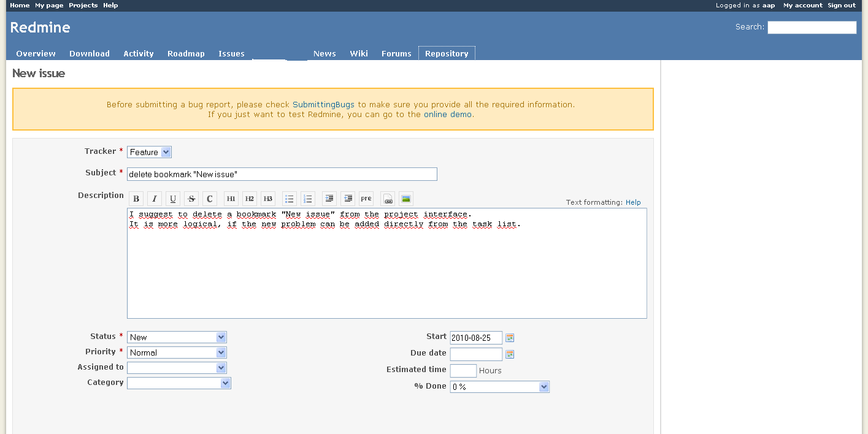
Task: Insert an ordered numbered list
Action: click(308, 199)
